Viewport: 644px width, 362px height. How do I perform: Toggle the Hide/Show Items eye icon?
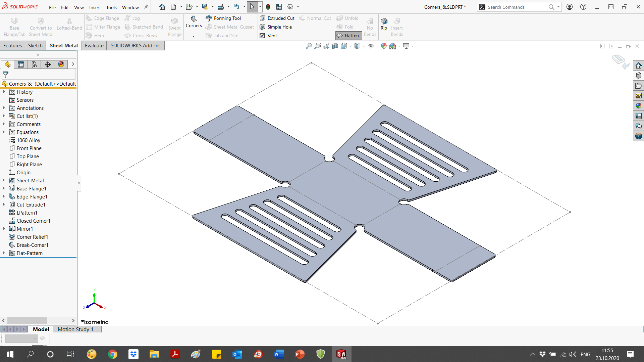tap(370, 46)
